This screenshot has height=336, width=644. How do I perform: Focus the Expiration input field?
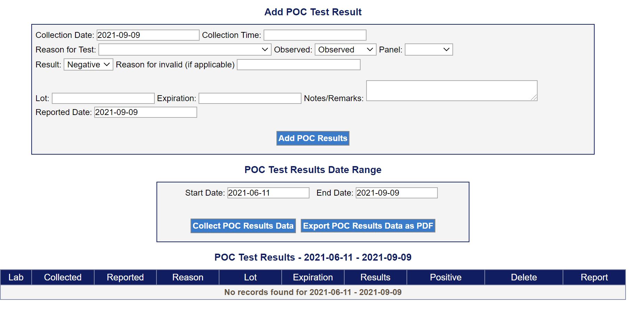pyautogui.click(x=250, y=98)
